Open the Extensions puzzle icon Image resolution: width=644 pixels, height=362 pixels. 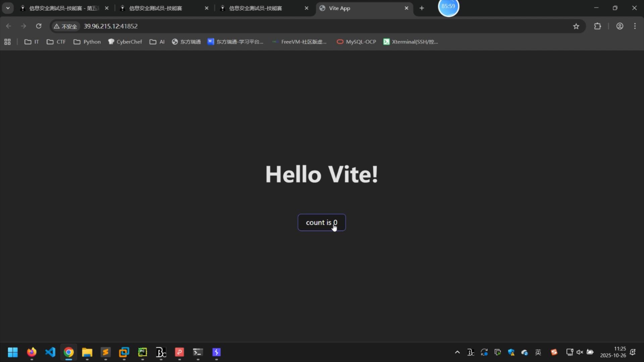[597, 26]
